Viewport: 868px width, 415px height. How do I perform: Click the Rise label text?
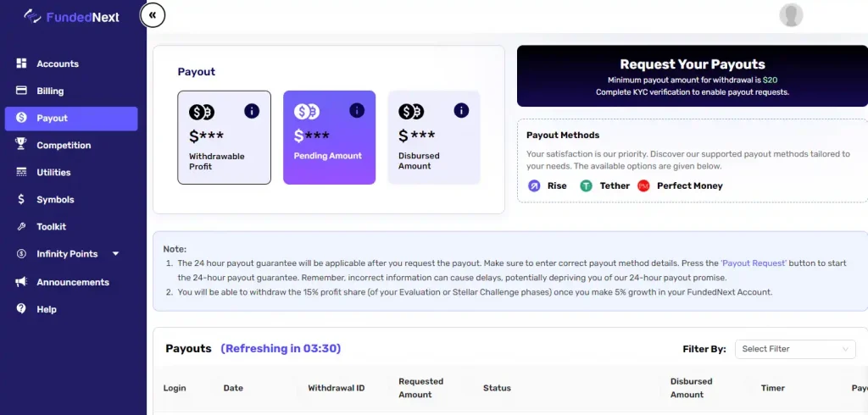click(557, 186)
